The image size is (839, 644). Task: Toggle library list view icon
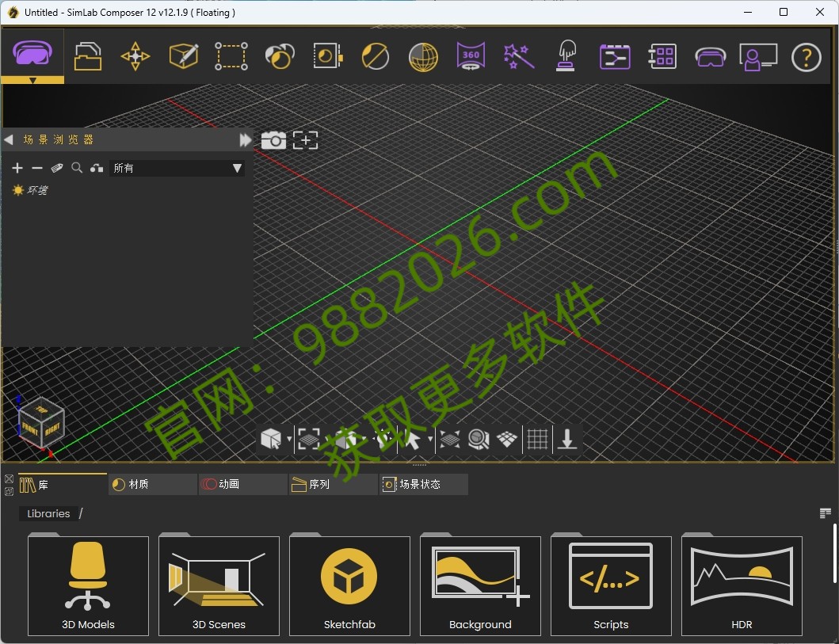pos(825,513)
